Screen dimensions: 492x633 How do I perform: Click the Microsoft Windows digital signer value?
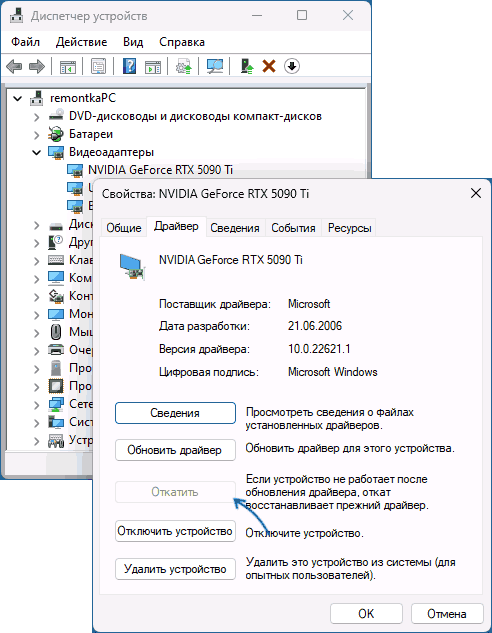[x=333, y=372]
